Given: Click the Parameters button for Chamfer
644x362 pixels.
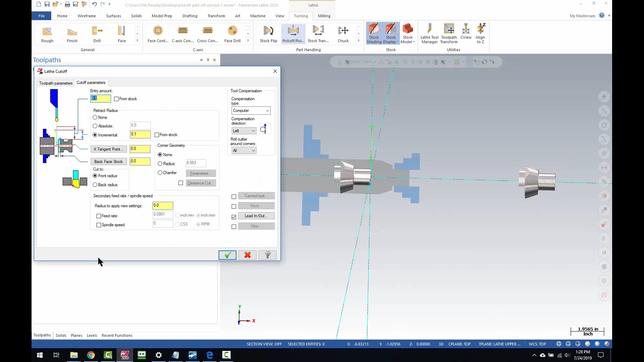Looking at the screenshot, I should click(x=200, y=173).
